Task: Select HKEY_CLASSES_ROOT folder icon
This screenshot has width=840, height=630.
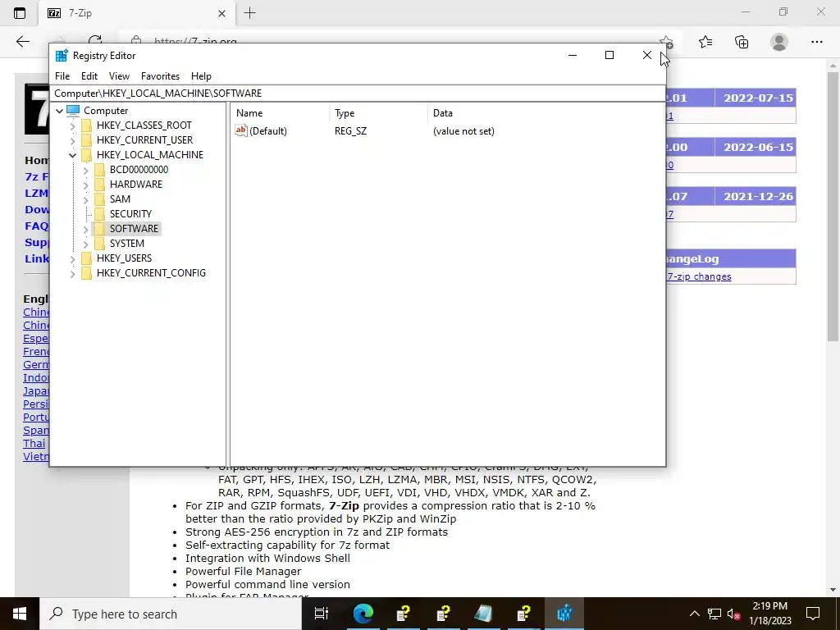Action: click(x=86, y=126)
